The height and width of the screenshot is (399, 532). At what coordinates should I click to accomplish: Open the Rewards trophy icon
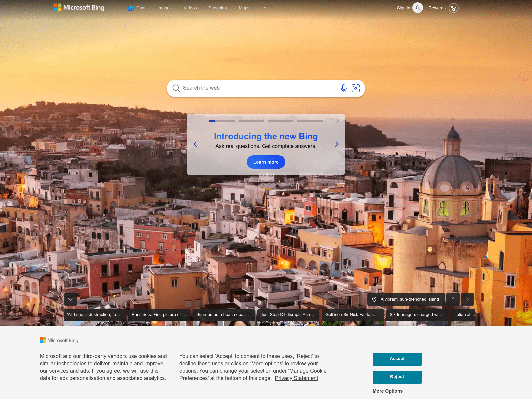coord(454,8)
